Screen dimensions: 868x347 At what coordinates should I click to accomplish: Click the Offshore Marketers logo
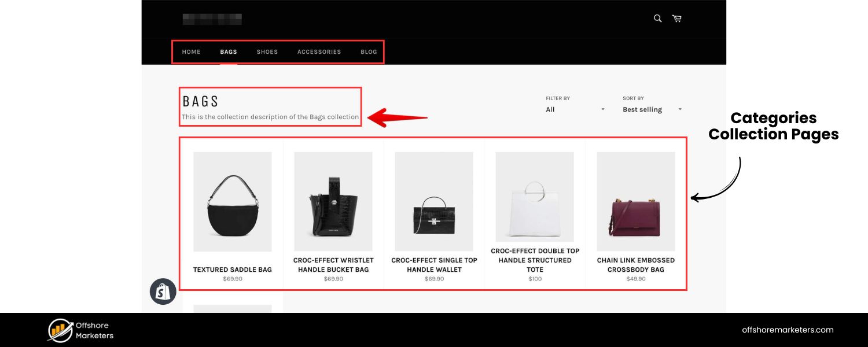[80, 330]
